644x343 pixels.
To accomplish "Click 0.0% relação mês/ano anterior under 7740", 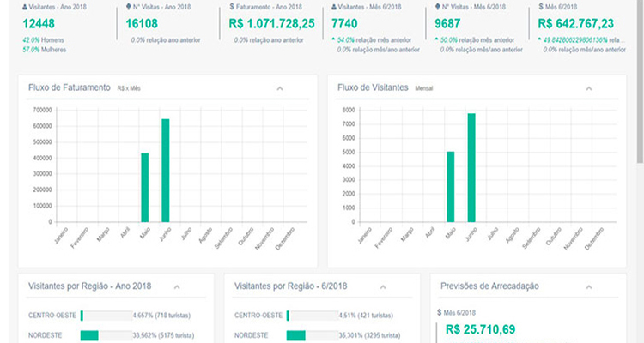I will click(x=379, y=50).
